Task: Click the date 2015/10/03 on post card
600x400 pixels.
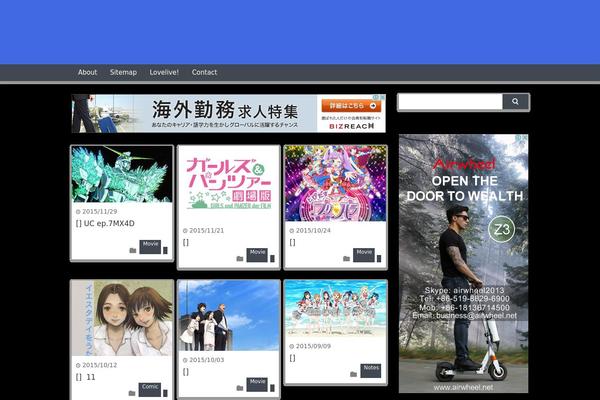Action: point(207,360)
